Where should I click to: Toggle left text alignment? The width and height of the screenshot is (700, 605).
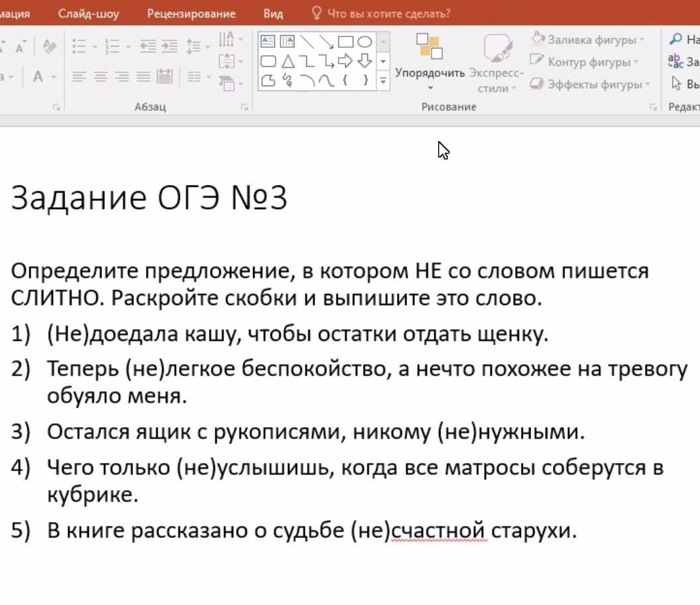coord(79,77)
